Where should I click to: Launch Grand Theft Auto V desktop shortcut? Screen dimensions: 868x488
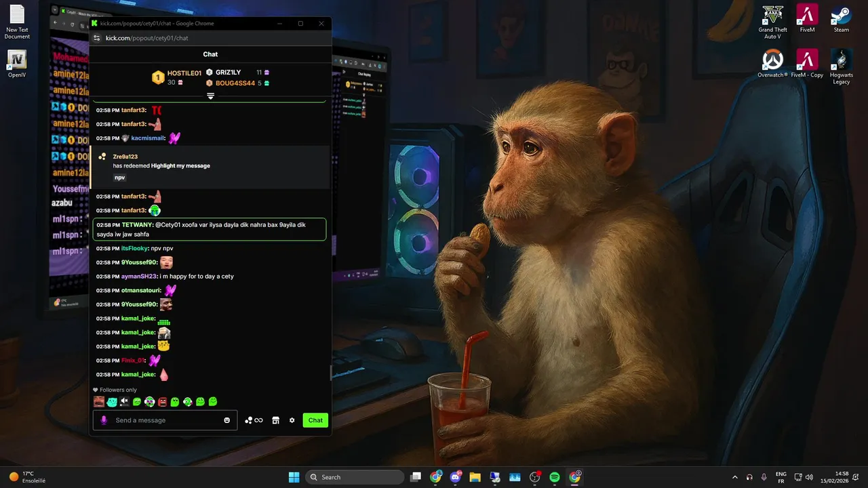[x=772, y=22]
